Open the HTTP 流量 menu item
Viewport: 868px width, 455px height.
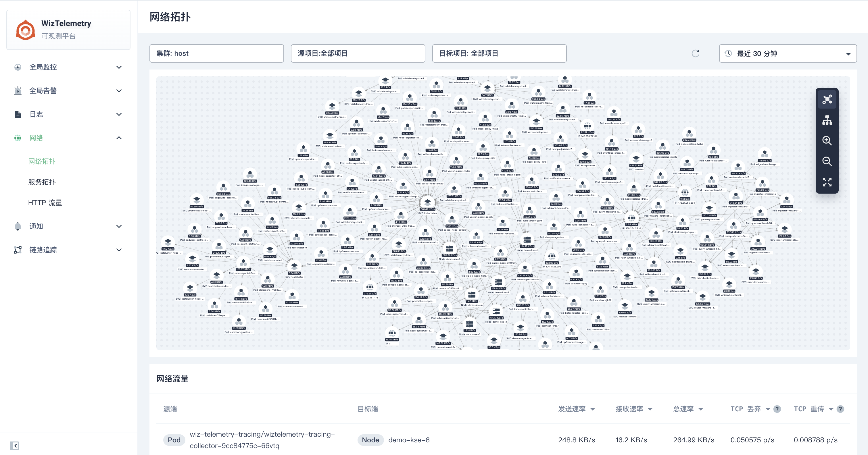tap(45, 203)
